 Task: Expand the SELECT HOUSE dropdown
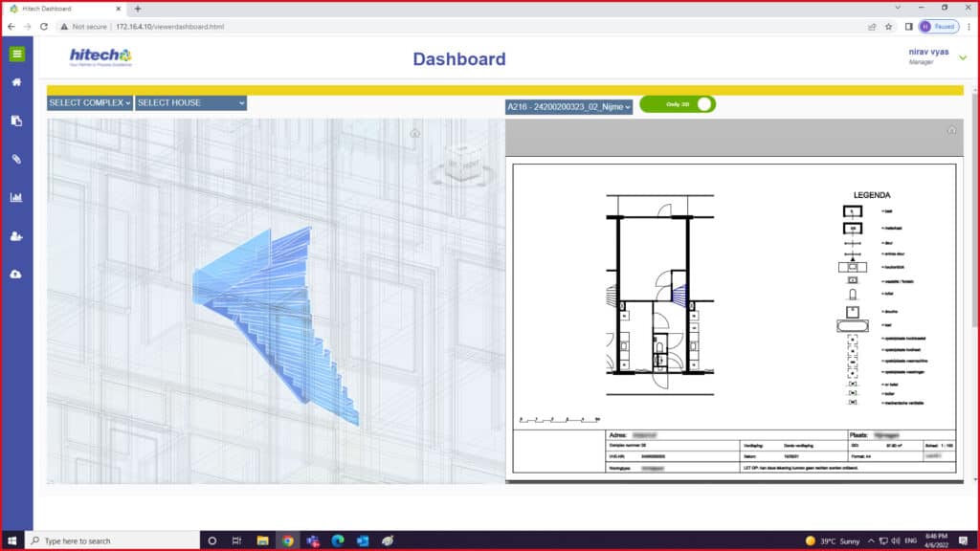pyautogui.click(x=190, y=102)
